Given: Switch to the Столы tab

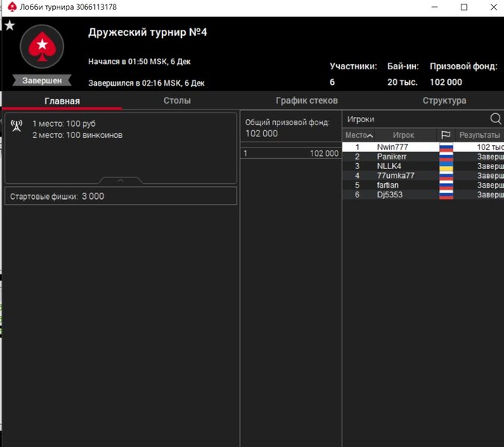Looking at the screenshot, I should pos(177,101).
